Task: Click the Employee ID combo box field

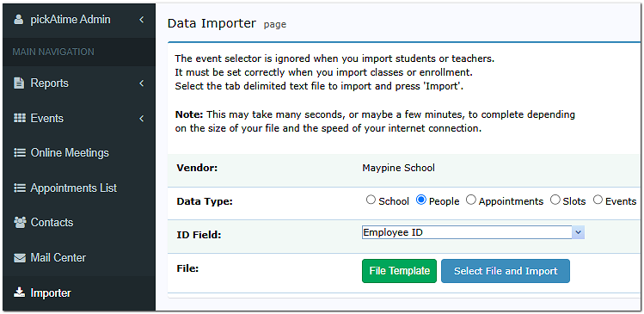Action: pyautogui.click(x=473, y=232)
